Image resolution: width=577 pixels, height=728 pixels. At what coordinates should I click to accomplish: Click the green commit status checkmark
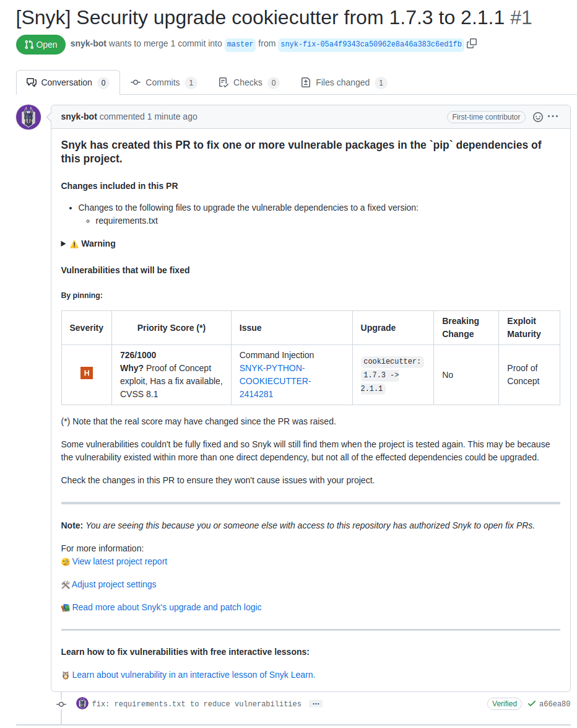tap(532, 703)
